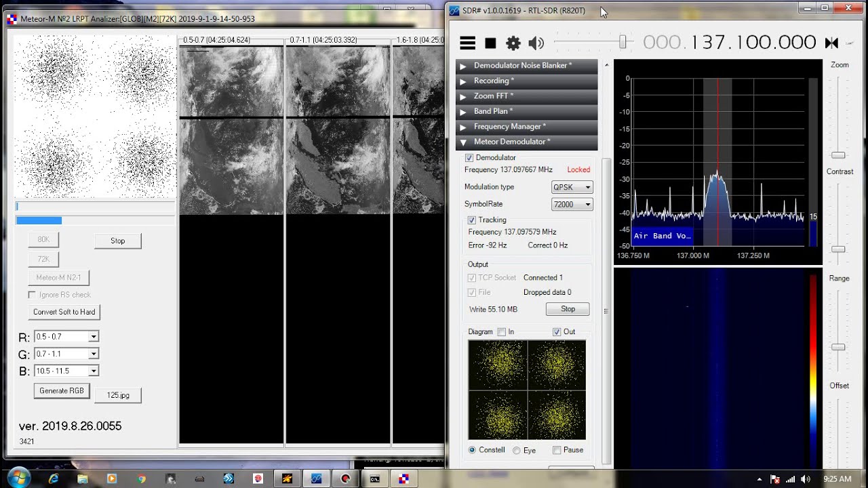The image size is (868, 488).
Task: Click the Generate RGB button
Action: click(x=62, y=391)
